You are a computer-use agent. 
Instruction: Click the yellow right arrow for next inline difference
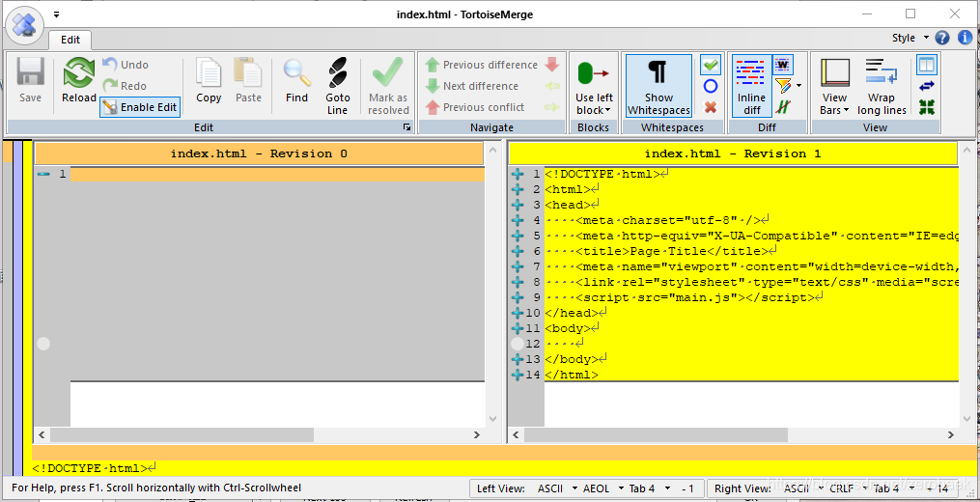click(x=552, y=107)
